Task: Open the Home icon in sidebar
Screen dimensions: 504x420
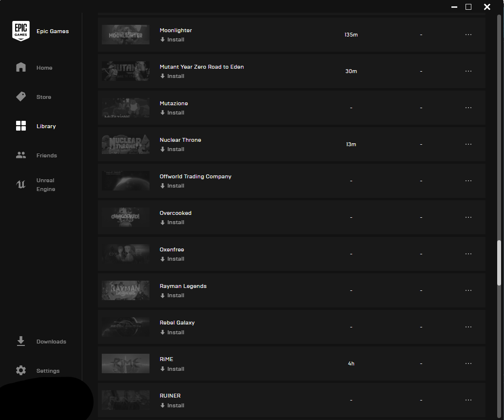Action: (x=21, y=67)
